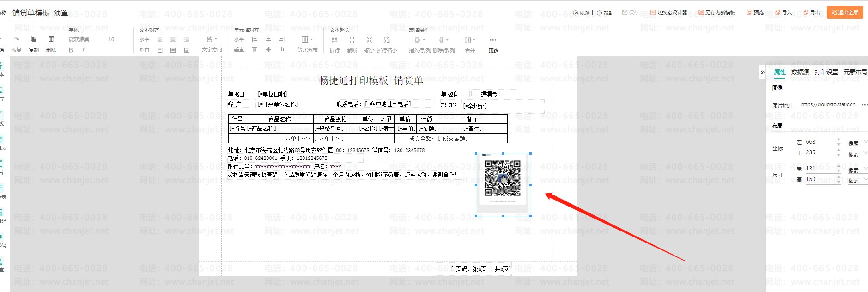Open the equal distribution (等比分布) dropdown
The image size is (868, 292).
pos(307,40)
